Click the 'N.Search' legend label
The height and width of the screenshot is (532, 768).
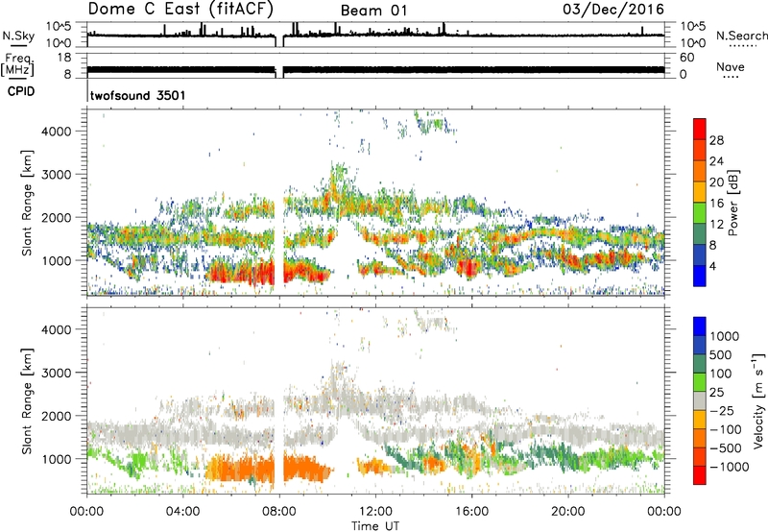(x=741, y=36)
